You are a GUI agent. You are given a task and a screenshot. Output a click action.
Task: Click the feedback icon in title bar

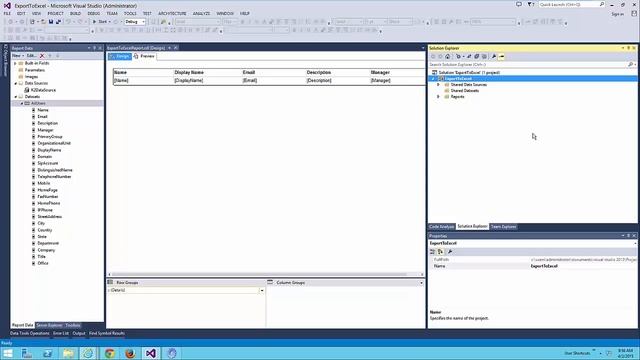pyautogui.click(x=519, y=4)
